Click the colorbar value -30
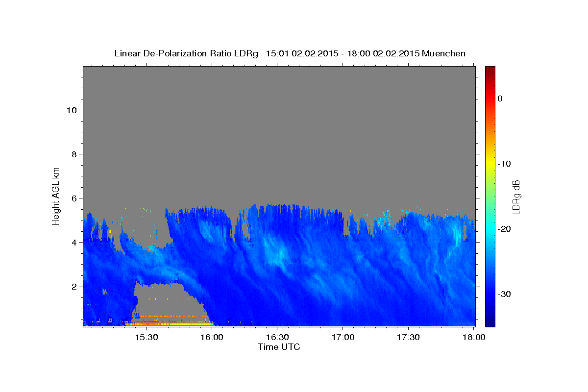Image resolution: width=588 pixels, height=392 pixels. point(505,294)
